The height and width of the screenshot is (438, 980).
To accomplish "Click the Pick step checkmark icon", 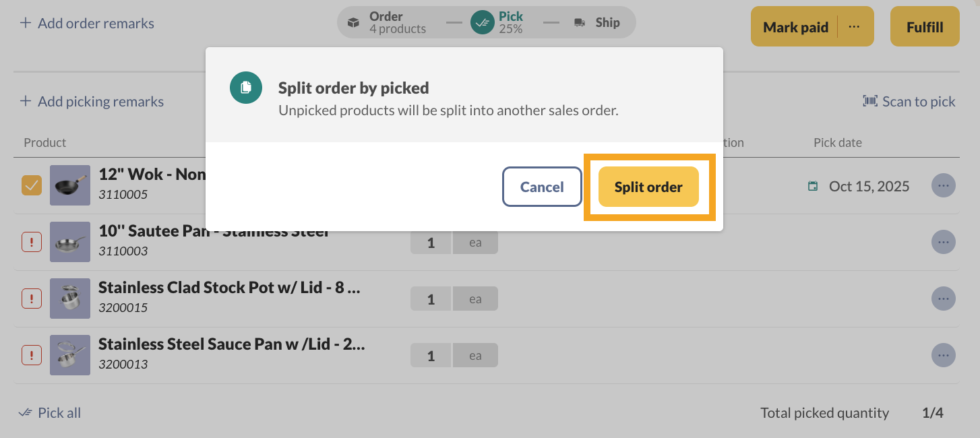I will point(482,23).
